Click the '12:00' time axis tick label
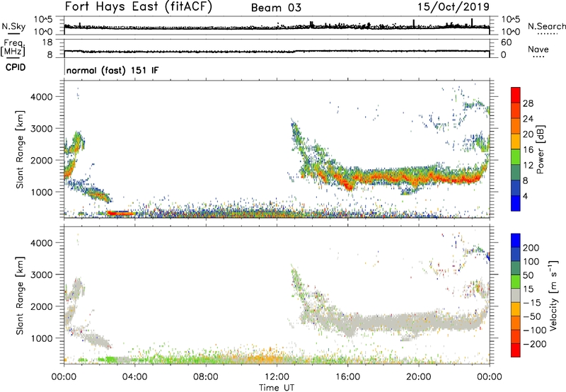The height and width of the screenshot is (392, 566). (277, 377)
